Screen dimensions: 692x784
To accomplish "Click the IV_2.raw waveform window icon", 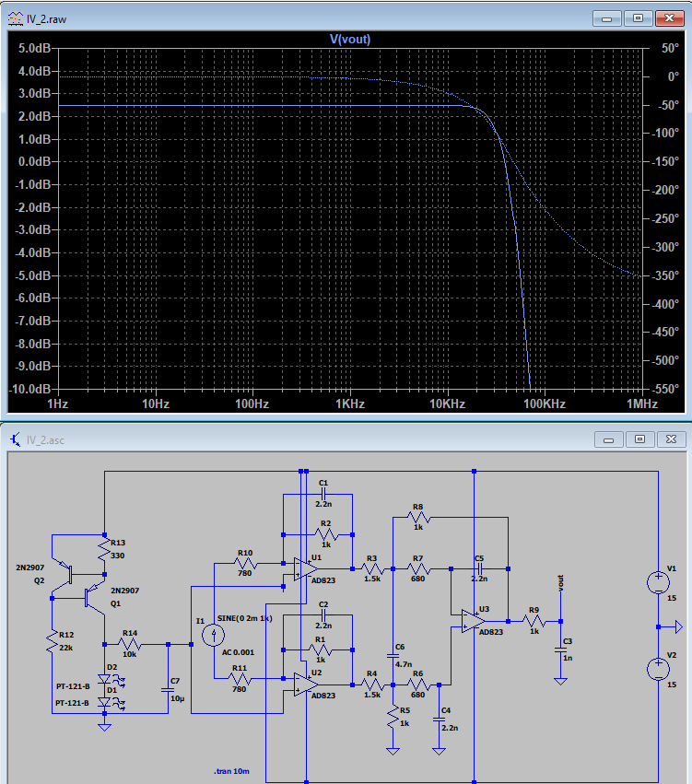I will pyautogui.click(x=16, y=19).
